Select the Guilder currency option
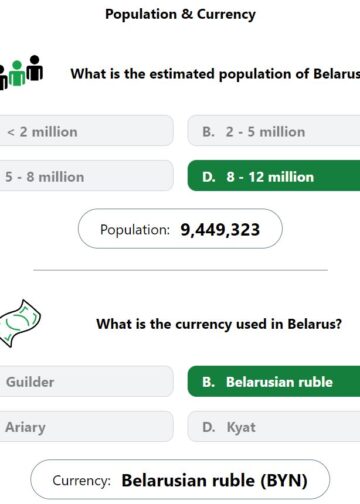360x504 pixels. click(x=86, y=381)
